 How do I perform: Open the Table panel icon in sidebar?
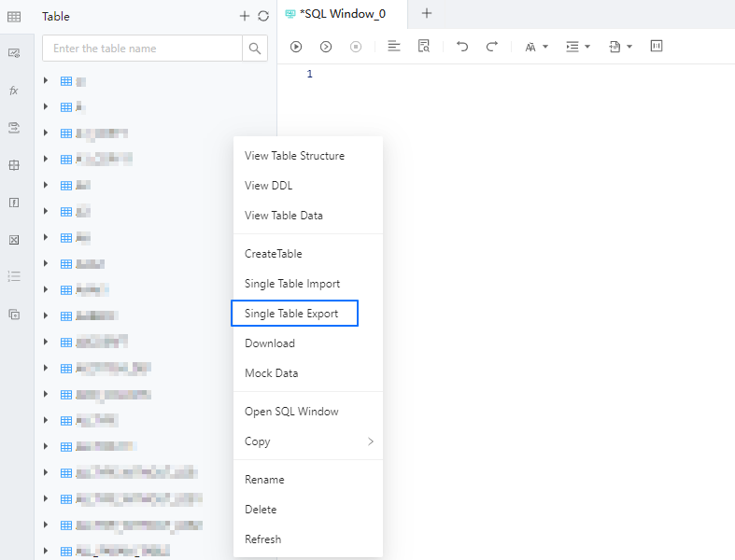[x=14, y=17]
